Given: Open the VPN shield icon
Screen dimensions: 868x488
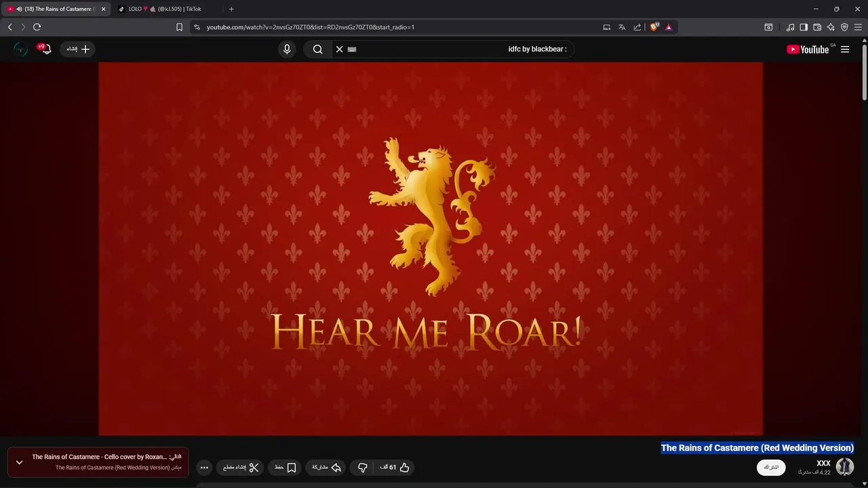Looking at the screenshot, I should pyautogui.click(x=844, y=27).
